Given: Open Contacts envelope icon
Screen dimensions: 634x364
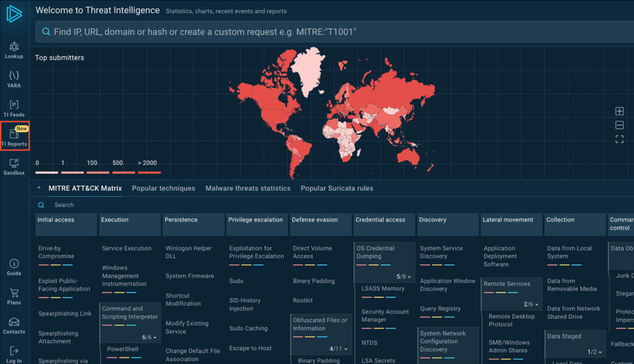Looking at the screenshot, I should [x=14, y=325].
